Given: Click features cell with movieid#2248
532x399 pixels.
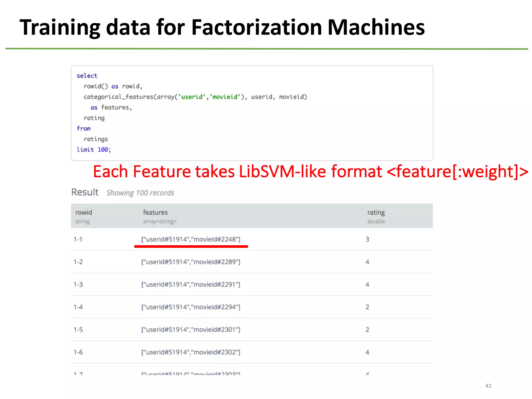Looking at the screenshot, I should [191, 239].
